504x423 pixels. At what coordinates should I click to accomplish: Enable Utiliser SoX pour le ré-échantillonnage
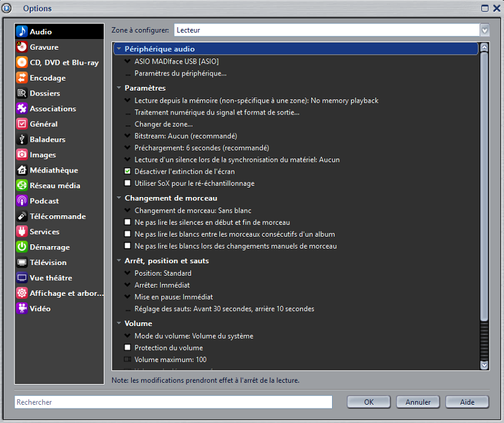pos(128,183)
